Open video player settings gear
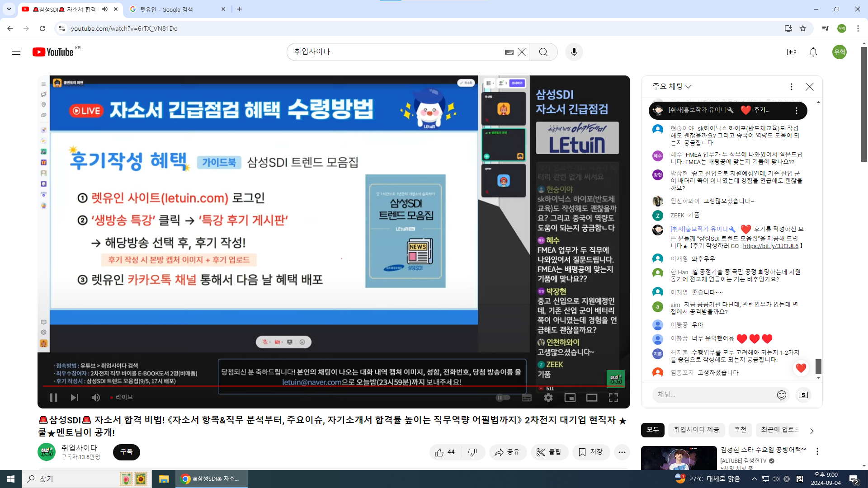Image resolution: width=868 pixels, height=488 pixels. coord(548,398)
